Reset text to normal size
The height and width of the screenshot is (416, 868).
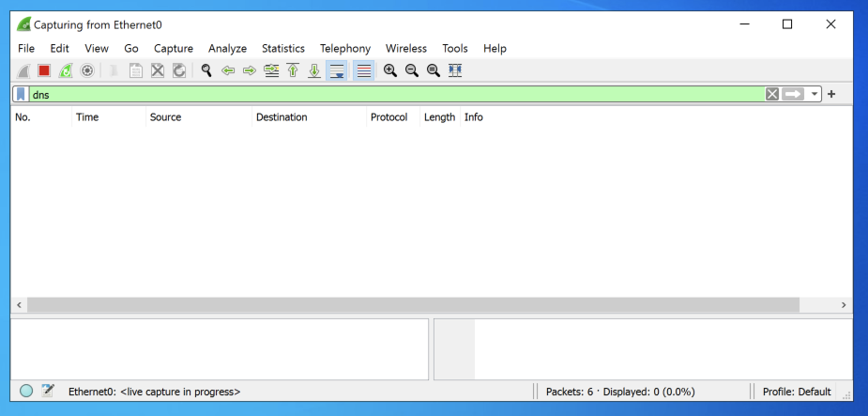pyautogui.click(x=434, y=71)
